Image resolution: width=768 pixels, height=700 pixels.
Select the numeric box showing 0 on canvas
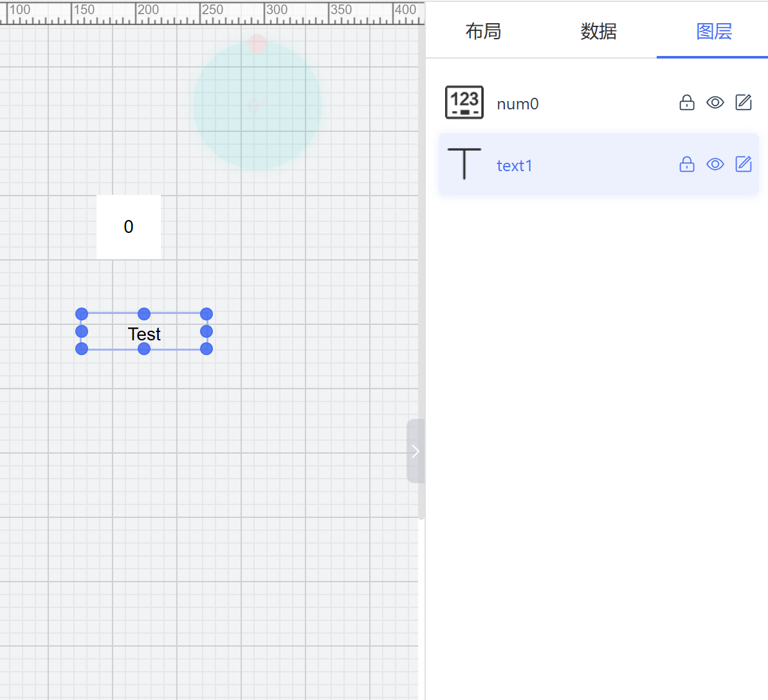click(129, 227)
